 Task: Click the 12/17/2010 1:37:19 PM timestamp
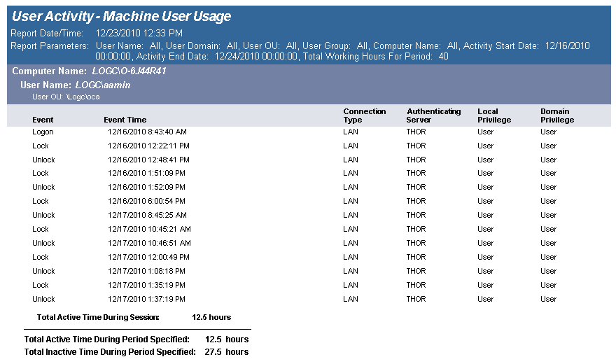coord(147,299)
